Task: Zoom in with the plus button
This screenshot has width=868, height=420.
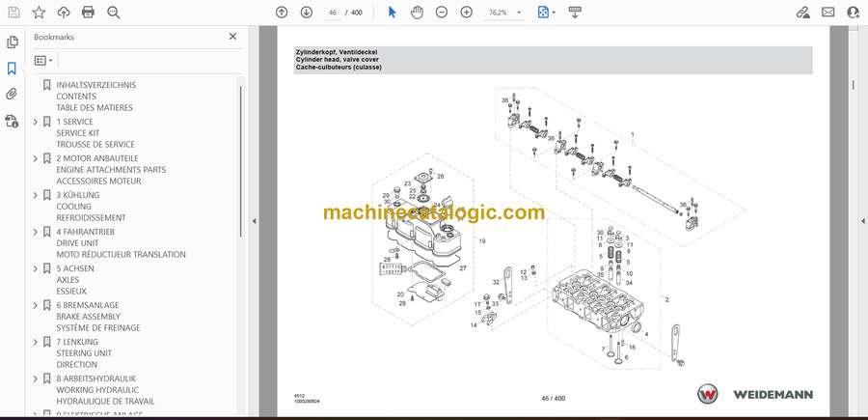Action: point(467,13)
